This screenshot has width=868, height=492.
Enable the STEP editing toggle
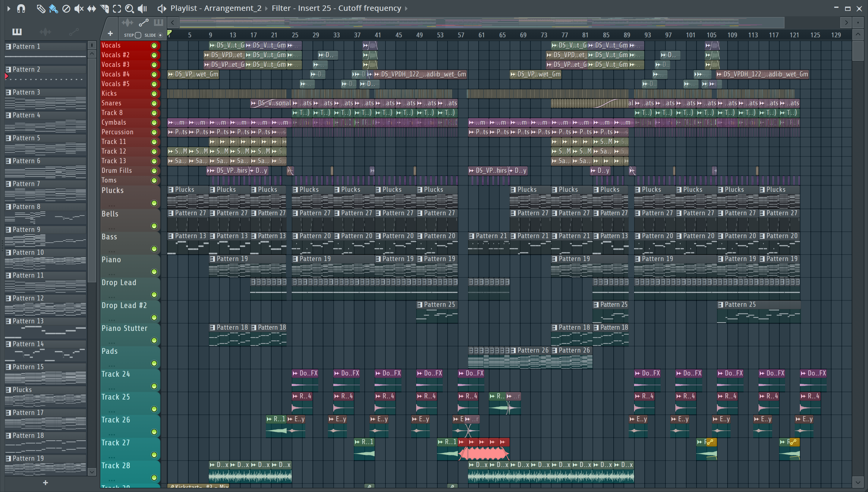[138, 35]
